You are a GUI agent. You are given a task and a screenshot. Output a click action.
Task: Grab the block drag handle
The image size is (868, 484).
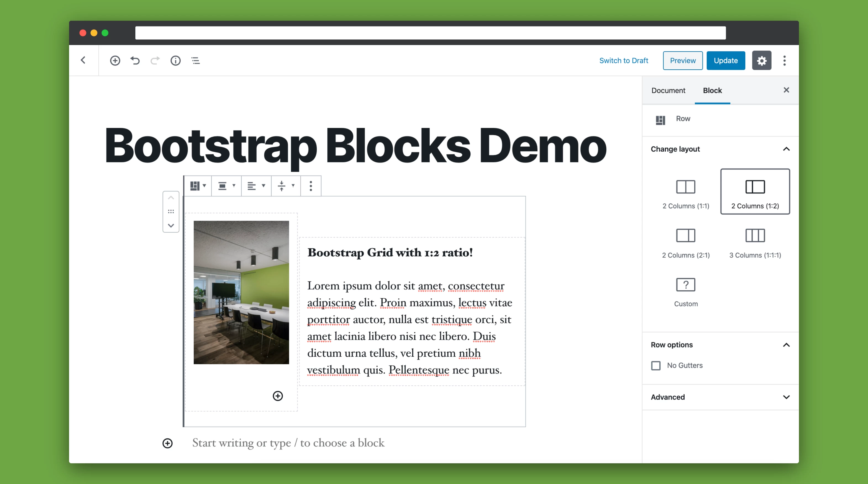click(171, 211)
